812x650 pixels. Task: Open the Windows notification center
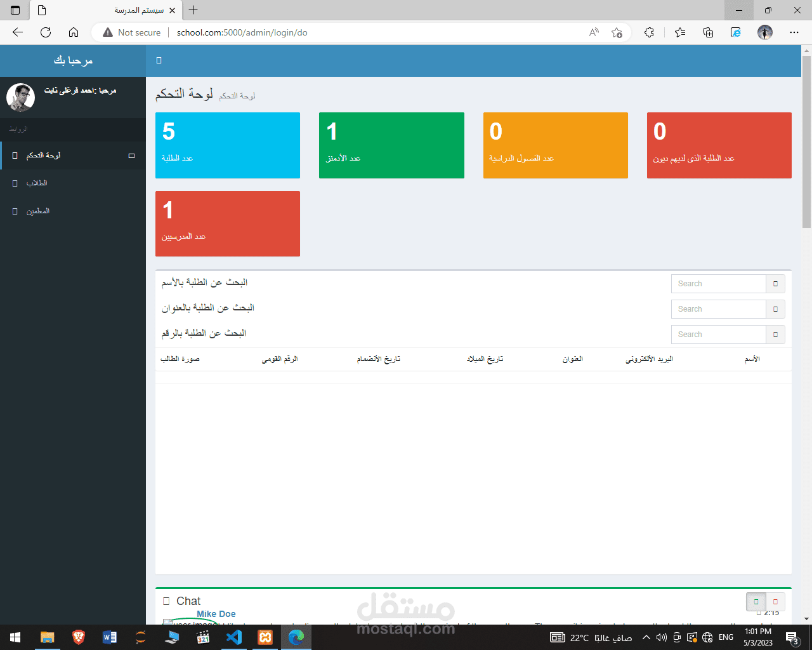tap(792, 637)
